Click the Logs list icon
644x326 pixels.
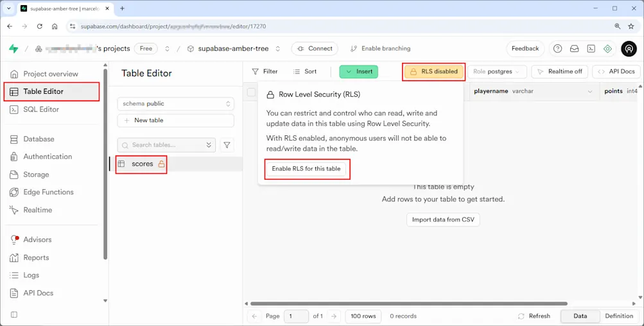14,275
